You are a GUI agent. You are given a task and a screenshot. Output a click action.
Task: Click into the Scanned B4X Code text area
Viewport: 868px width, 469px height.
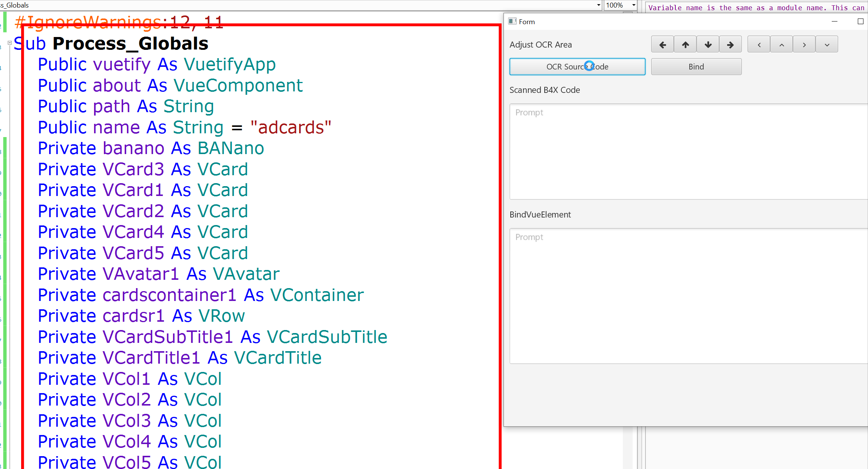[687, 151]
